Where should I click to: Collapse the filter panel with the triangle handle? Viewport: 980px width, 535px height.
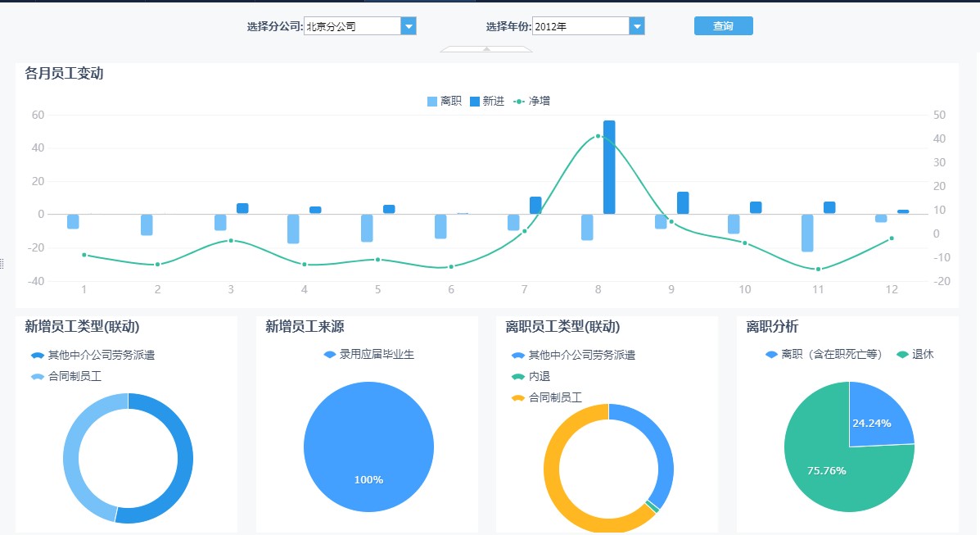486,49
